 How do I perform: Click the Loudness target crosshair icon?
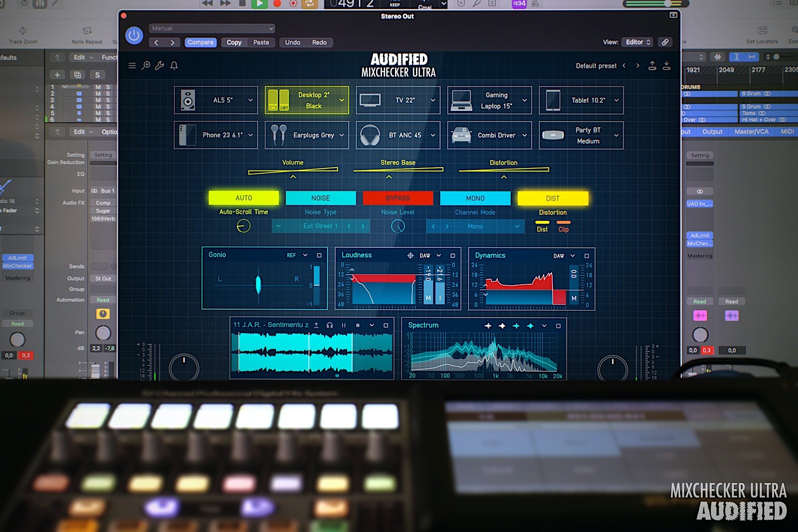pos(410,255)
